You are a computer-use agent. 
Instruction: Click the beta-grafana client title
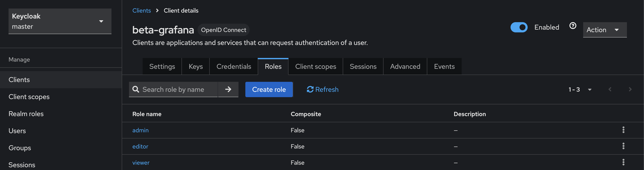[x=163, y=30]
